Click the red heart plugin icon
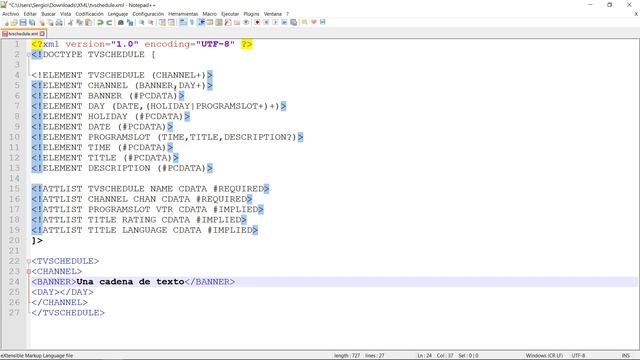 [x=314, y=22]
